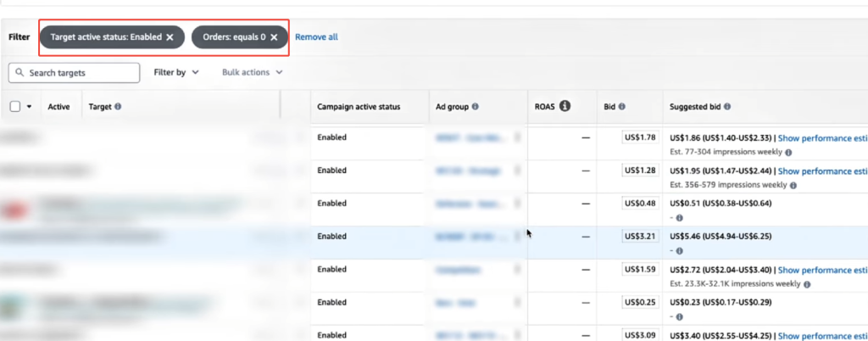The height and width of the screenshot is (341, 868).
Task: Remove the Target active status: Enabled filter
Action: tap(170, 37)
